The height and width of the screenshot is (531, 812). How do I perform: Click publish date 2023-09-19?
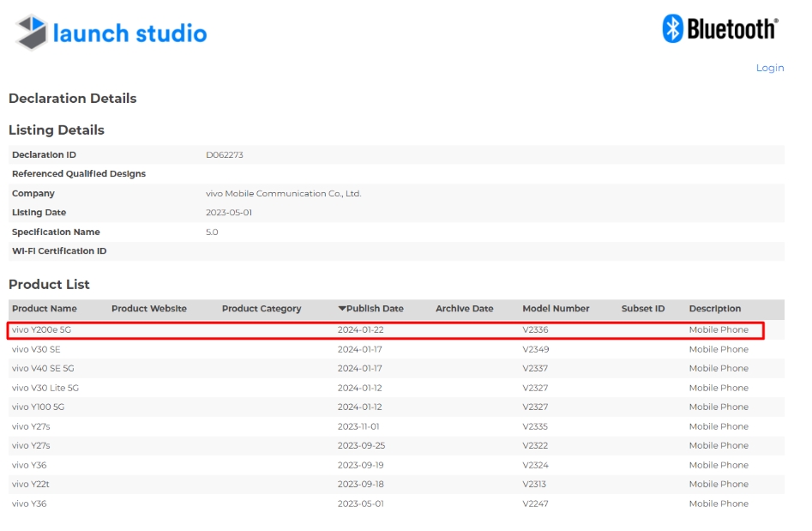361,465
